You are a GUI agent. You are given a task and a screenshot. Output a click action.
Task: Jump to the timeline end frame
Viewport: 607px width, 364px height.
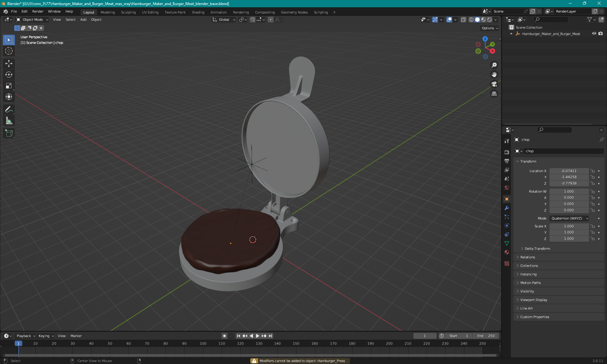point(270,336)
